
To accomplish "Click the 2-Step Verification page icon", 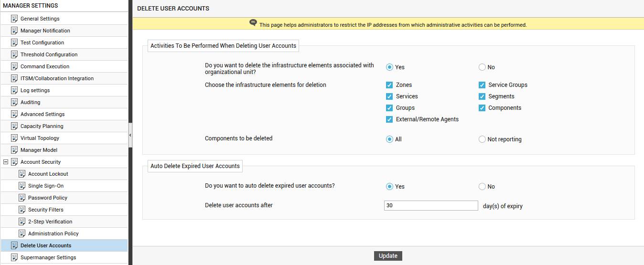I will (x=22, y=222).
